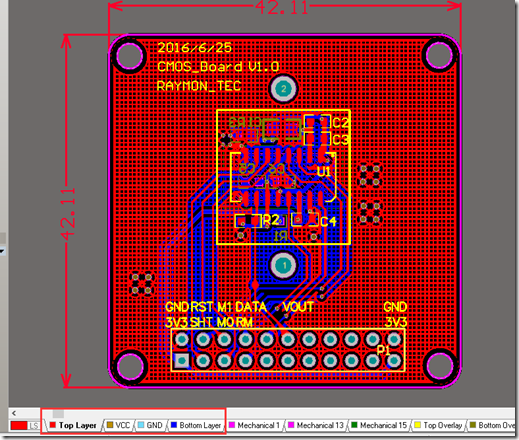Select the top-left mounting hole
Screen dimensions: 519x440
(129, 55)
